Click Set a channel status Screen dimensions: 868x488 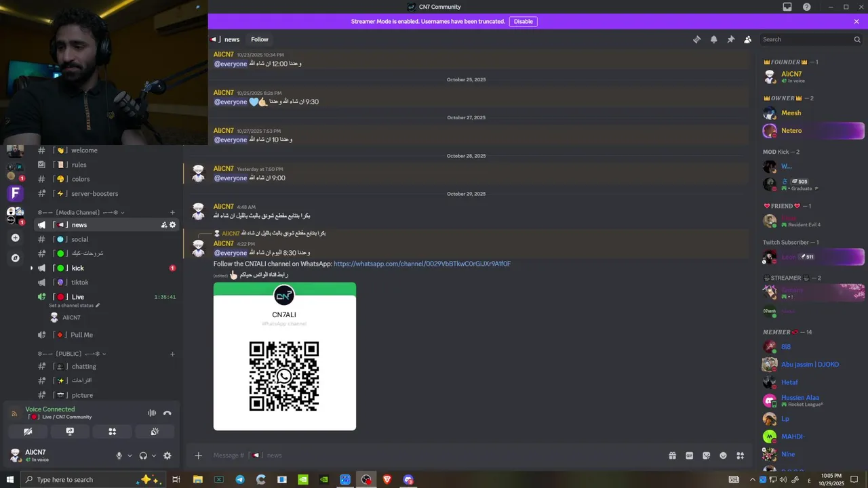click(74, 306)
